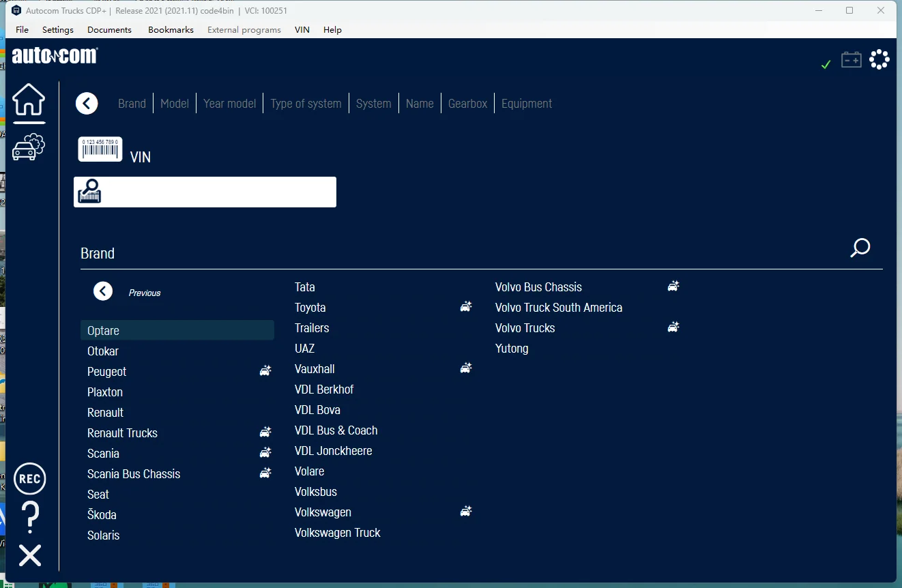Click the car icon next to Volkswagen
Screen dimensions: 902x588
click(466, 512)
